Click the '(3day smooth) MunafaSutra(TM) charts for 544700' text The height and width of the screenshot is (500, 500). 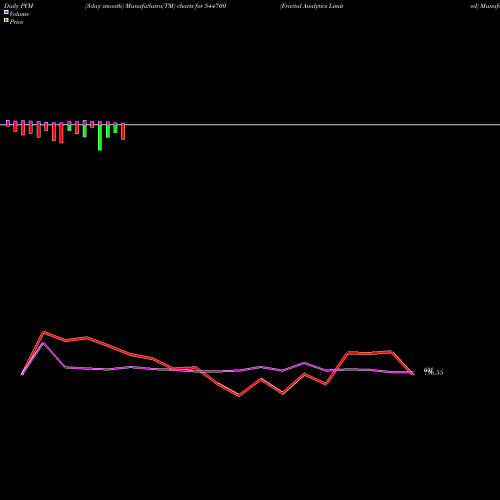tap(156, 6)
